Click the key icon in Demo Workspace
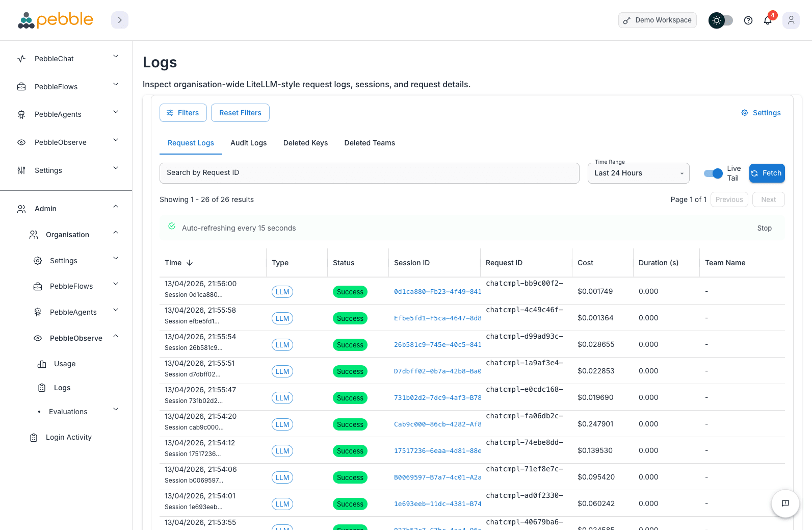Image resolution: width=812 pixels, height=530 pixels. point(627,20)
